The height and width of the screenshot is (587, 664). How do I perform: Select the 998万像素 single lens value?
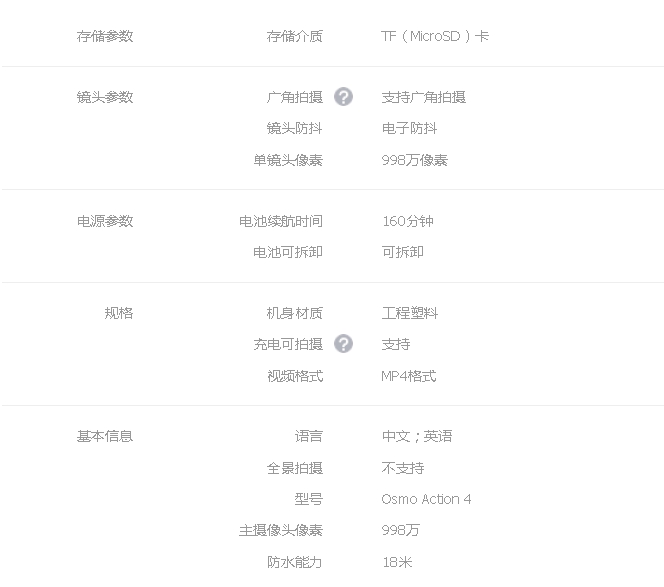(x=415, y=160)
